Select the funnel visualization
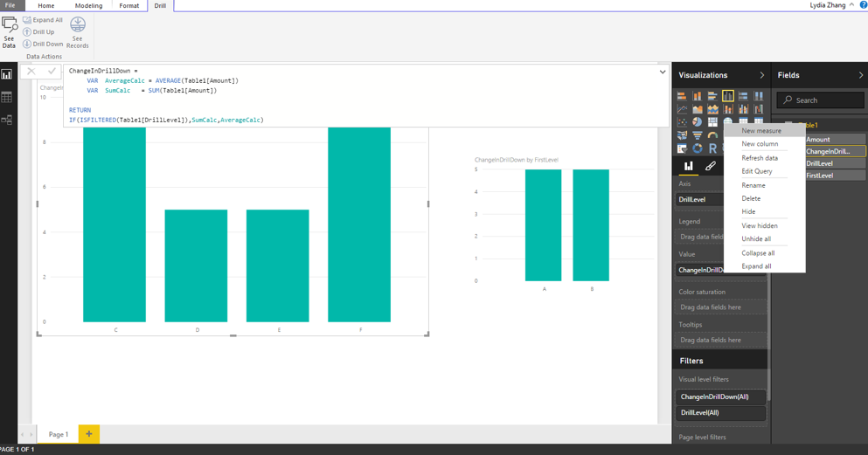The height and width of the screenshot is (455, 868). 698,135
